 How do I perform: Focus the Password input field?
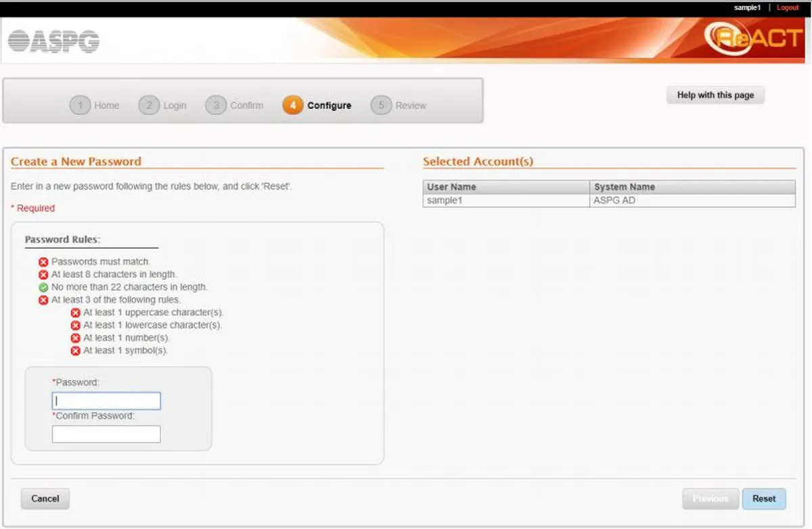coord(106,401)
